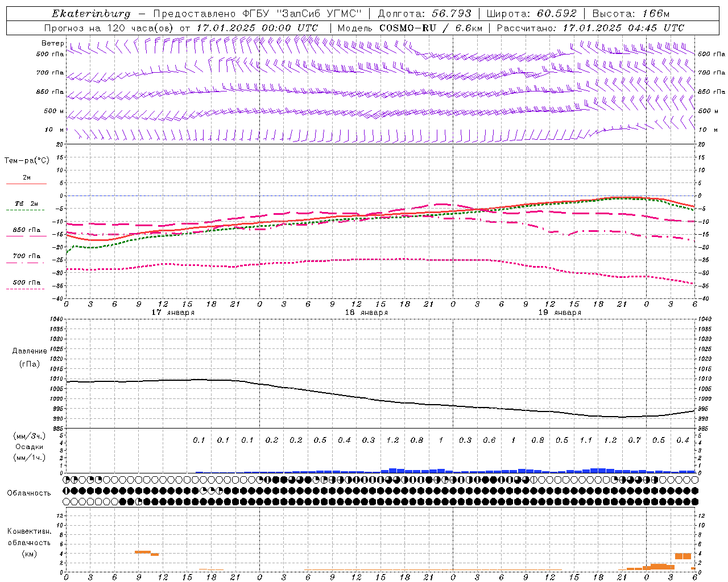Click the '500 м' wind level label on left
The image size is (728, 582).
pos(54,111)
